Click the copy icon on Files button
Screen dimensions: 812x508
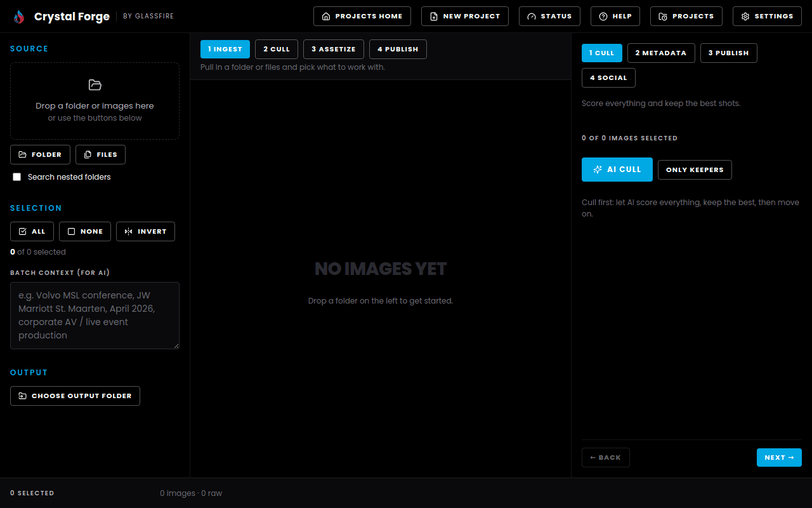[88, 154]
